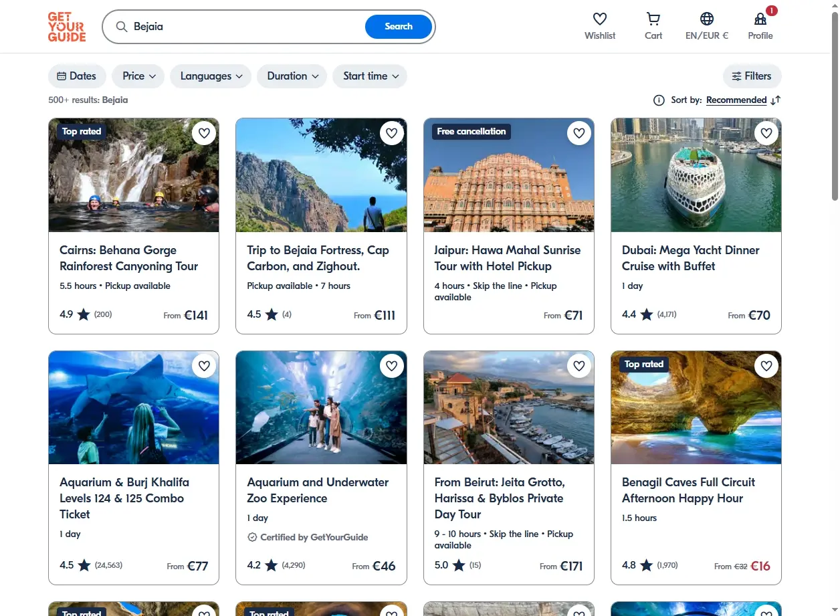Wishlist the Jeita Grotto Private Day Tour
Image resolution: width=840 pixels, height=616 pixels.
579,366
